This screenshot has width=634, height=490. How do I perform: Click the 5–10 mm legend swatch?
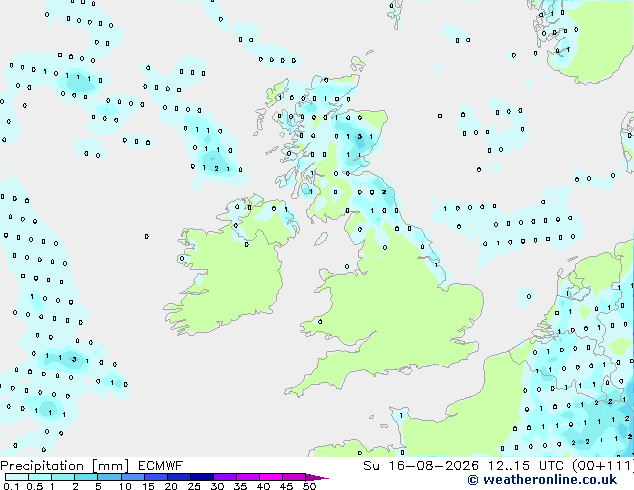pos(109,477)
